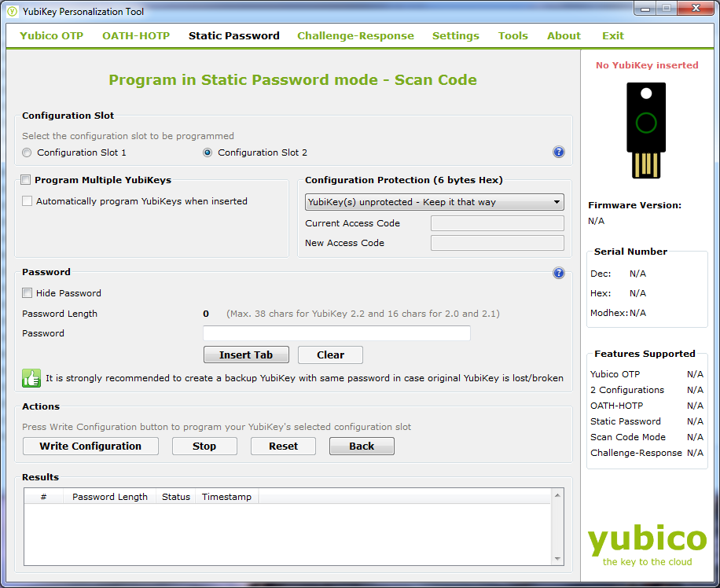
Task: Click the Reset button
Action: 283,446
